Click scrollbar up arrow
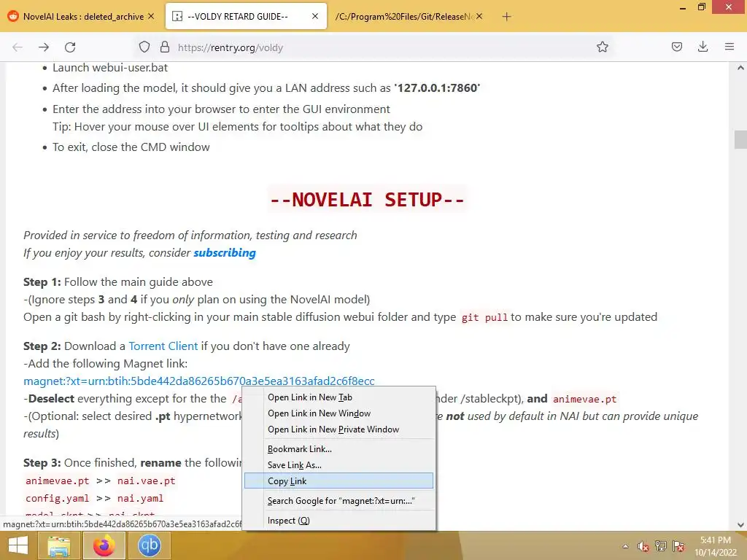The width and height of the screenshot is (747, 560). click(x=740, y=68)
